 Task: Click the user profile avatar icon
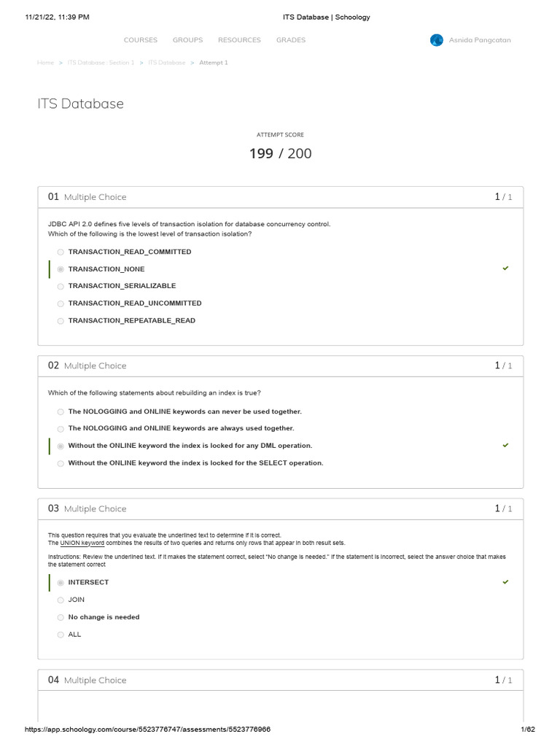[436, 40]
